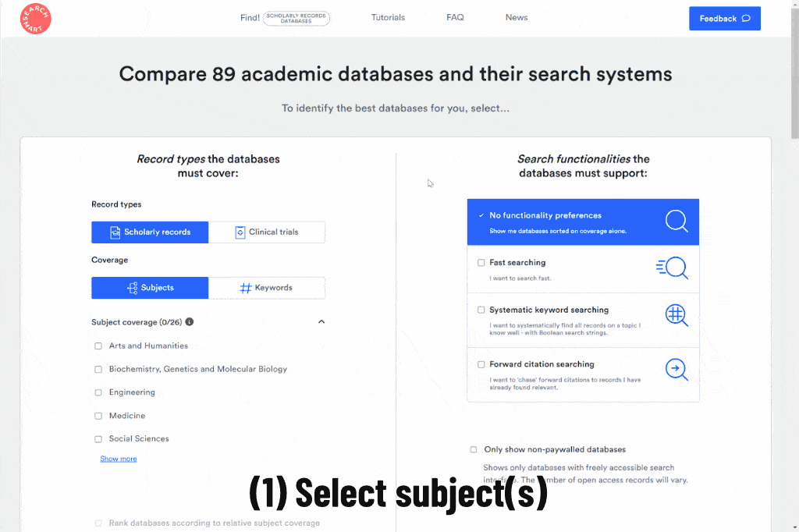Open the Scholarly Records Databases selector
The height and width of the screenshot is (532, 799).
(x=297, y=18)
